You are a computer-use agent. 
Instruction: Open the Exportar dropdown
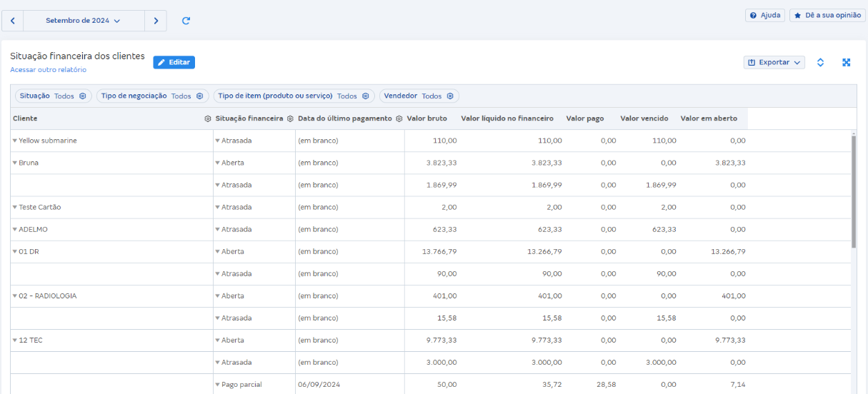pos(774,63)
